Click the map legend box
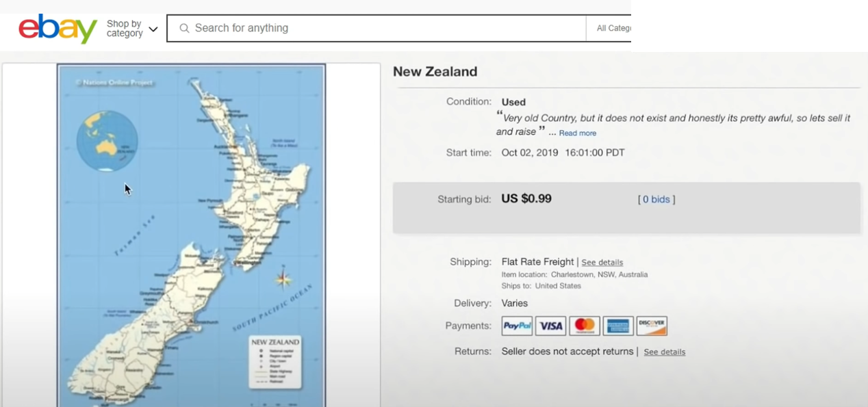Screen dimensions: 868x407 [275, 362]
